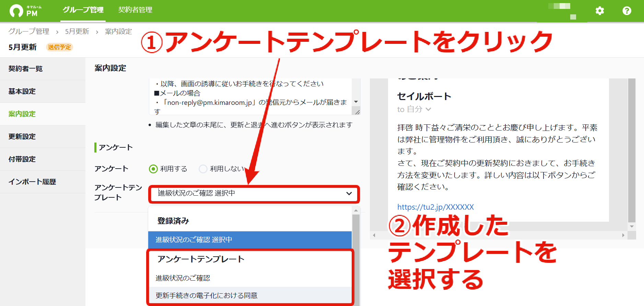Screen dimensions: 644x306
Task: Choose the highlighted 進級状況のご確認 選択中 option
Action: [x=250, y=240]
